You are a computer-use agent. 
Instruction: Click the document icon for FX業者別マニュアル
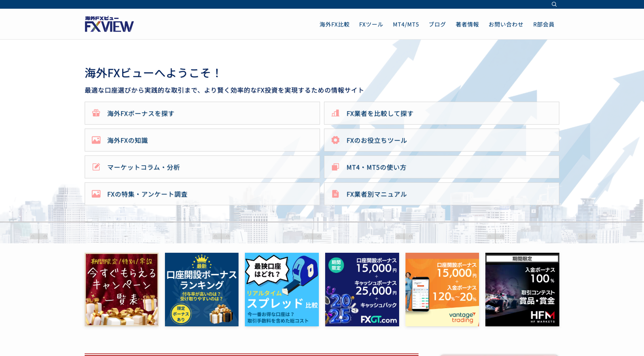tap(335, 194)
